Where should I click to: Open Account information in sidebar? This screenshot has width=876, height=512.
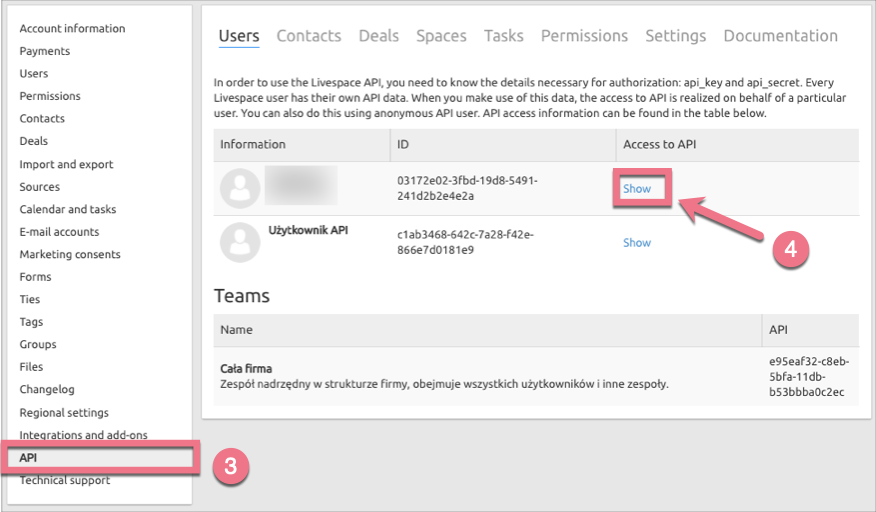click(x=72, y=28)
